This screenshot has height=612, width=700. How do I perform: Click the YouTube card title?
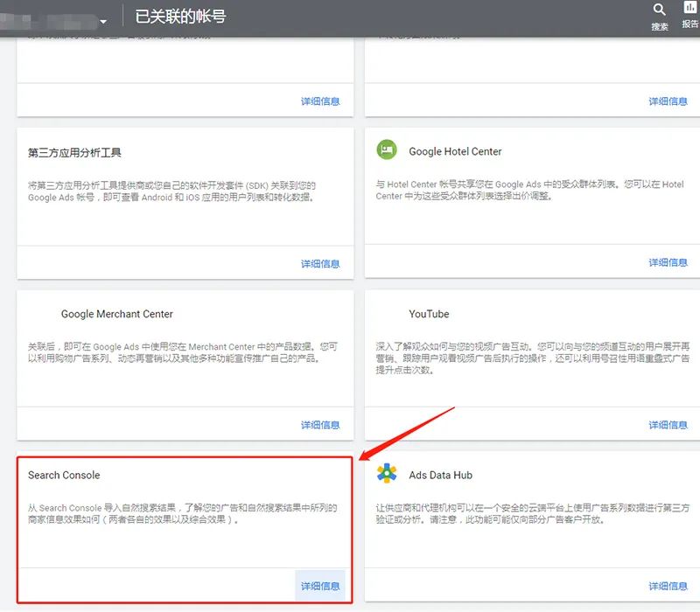click(429, 314)
